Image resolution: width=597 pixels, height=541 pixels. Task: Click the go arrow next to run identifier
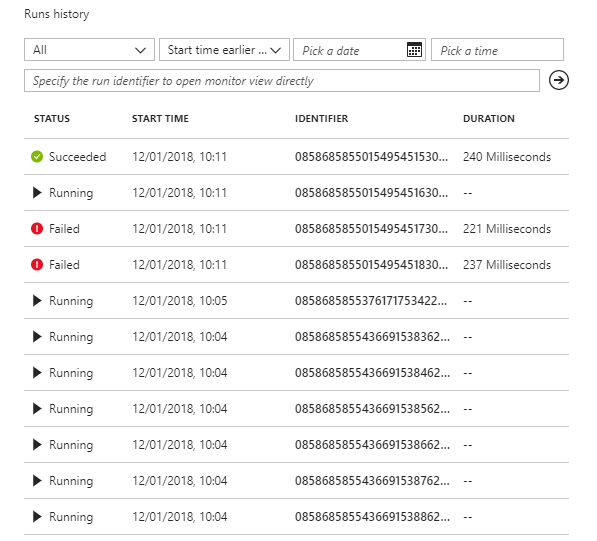(x=559, y=80)
